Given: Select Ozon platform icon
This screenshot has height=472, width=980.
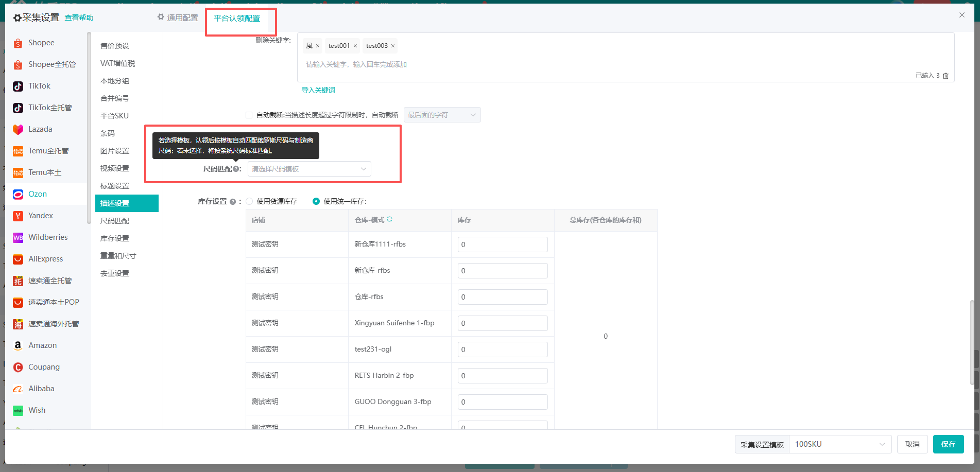Looking at the screenshot, I should coord(18,195).
